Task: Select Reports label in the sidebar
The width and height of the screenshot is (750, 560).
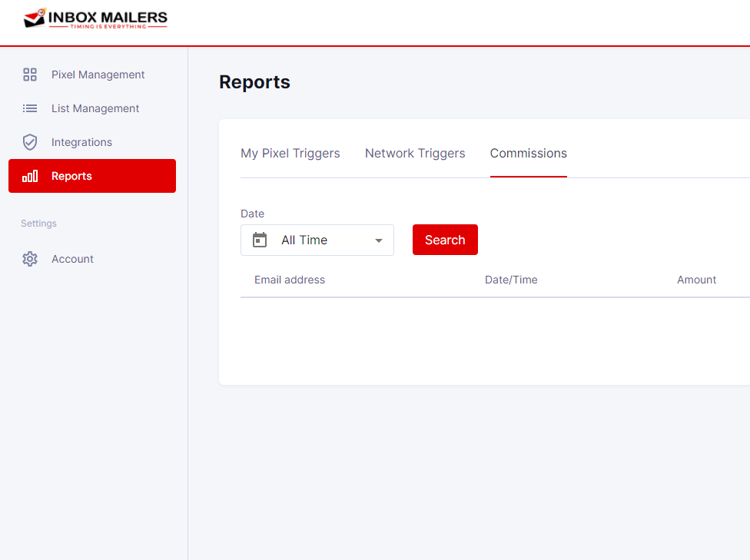Action: click(x=71, y=176)
